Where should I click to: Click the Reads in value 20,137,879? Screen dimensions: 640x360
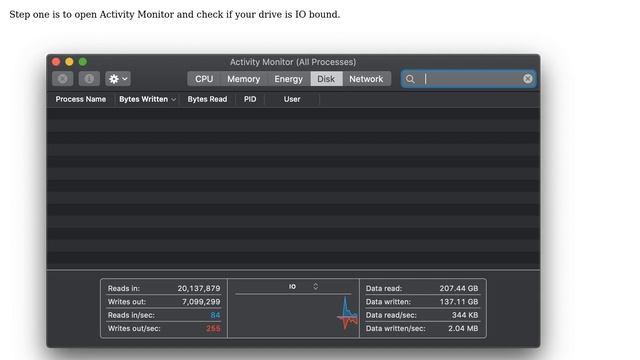click(199, 288)
